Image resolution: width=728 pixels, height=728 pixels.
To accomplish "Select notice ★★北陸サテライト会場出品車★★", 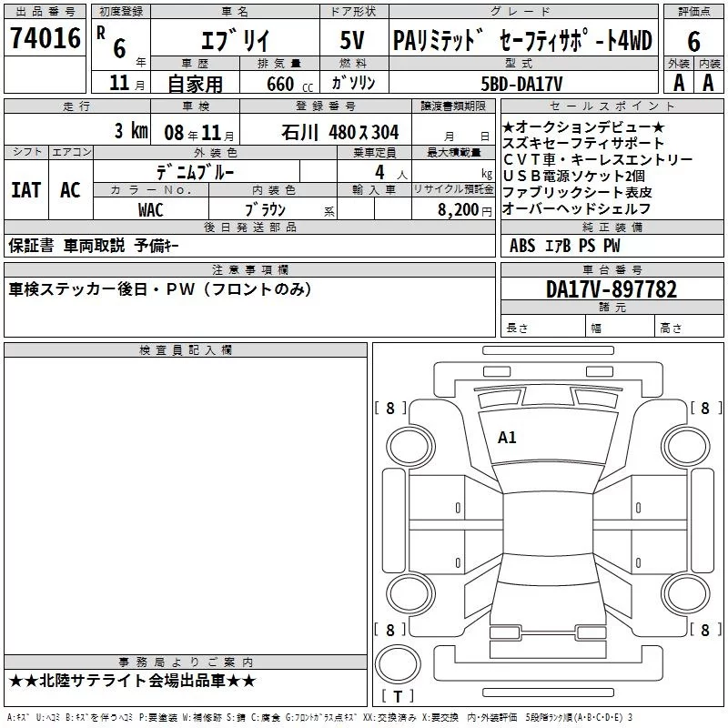I will point(132,681).
